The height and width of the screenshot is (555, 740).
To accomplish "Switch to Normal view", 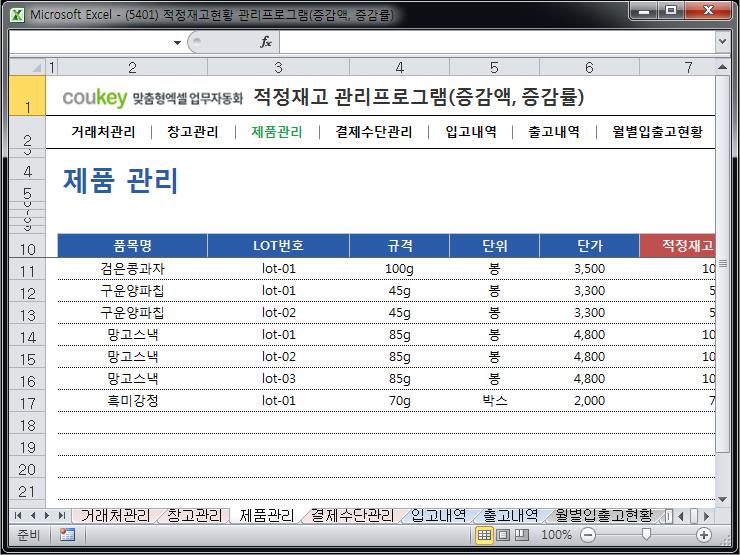I will pyautogui.click(x=484, y=535).
